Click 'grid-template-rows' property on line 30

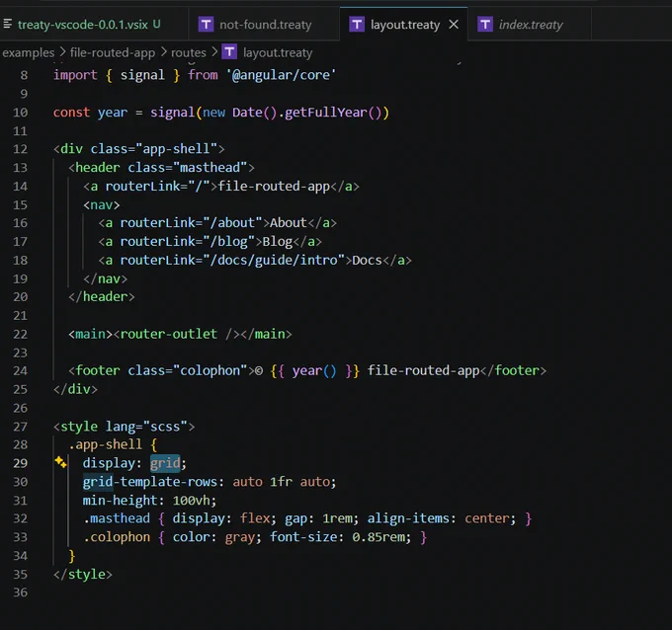click(150, 482)
